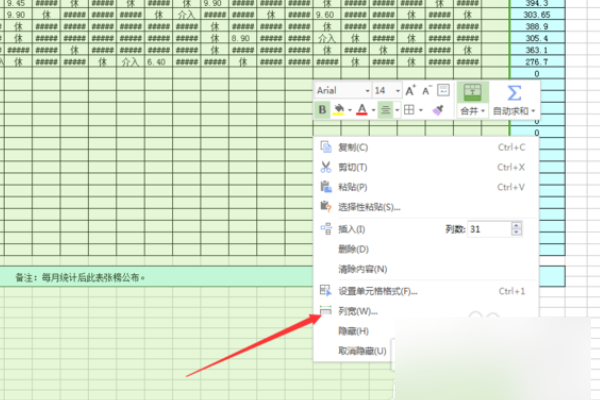Choose 插入(I) from the context menu
The width and height of the screenshot is (600, 400).
[x=352, y=229]
